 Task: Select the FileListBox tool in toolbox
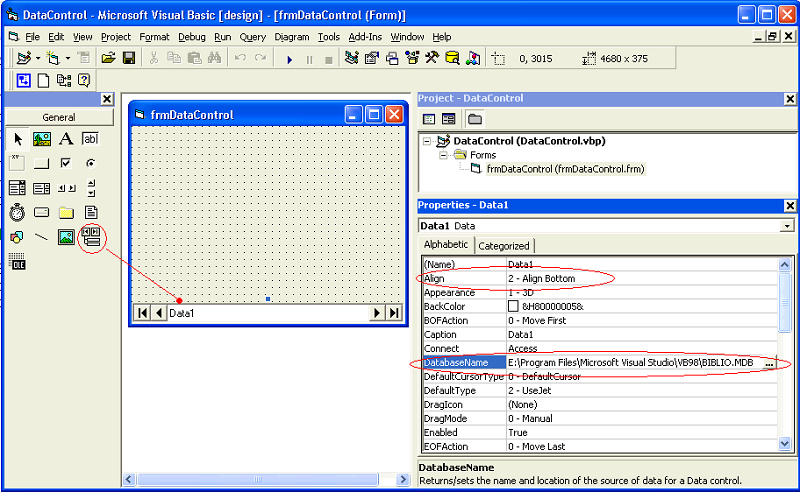point(91,212)
